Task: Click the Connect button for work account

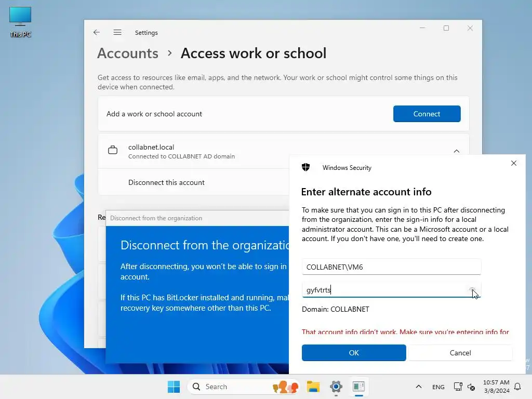Action: coord(427,114)
